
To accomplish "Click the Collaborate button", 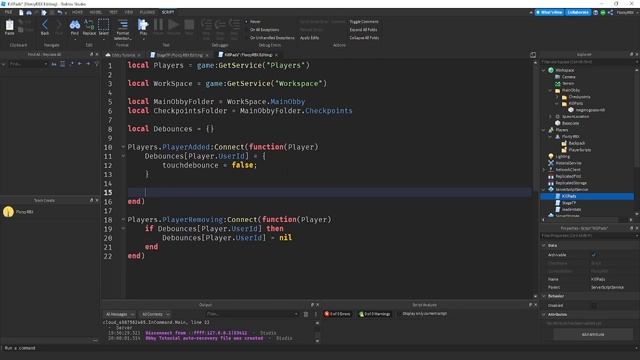I will [x=578, y=13].
